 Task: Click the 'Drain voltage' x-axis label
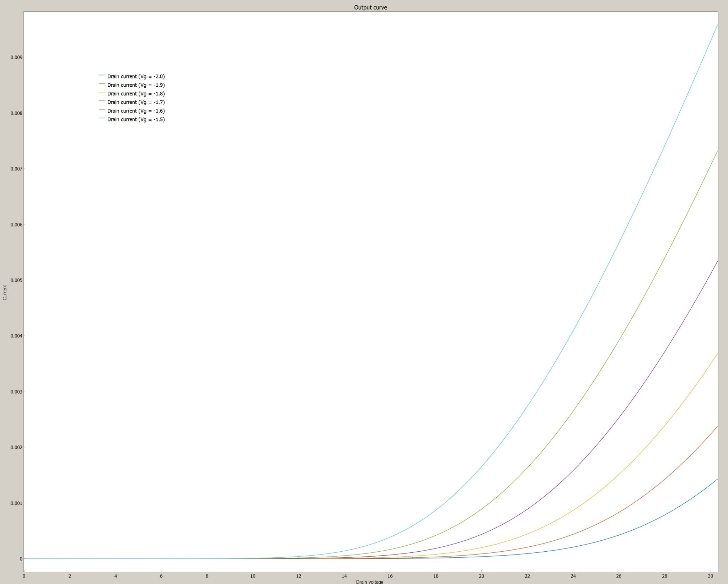[370, 582]
